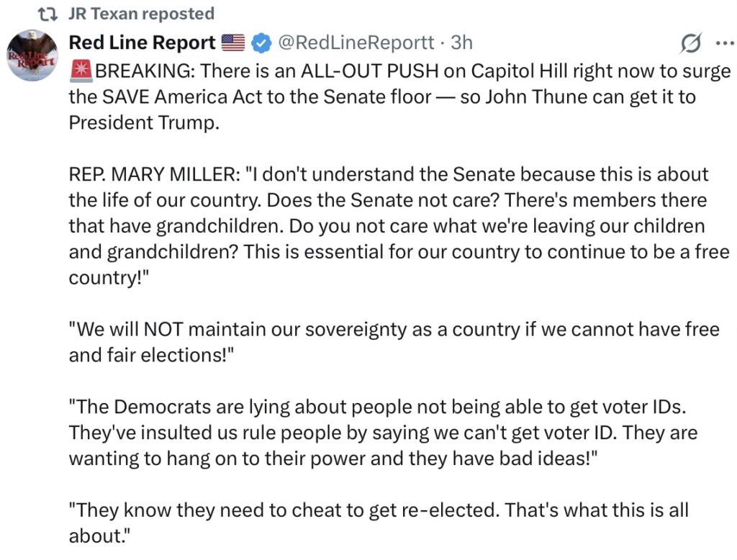
Task: Click the 3h post timestamp
Action: pos(461,43)
